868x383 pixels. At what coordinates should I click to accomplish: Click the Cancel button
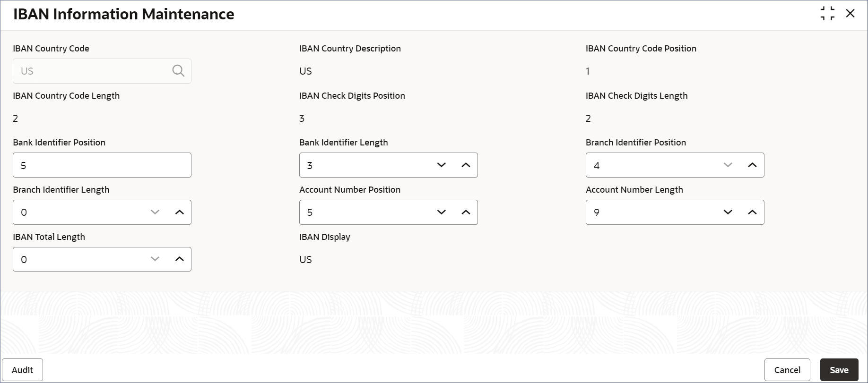787,370
